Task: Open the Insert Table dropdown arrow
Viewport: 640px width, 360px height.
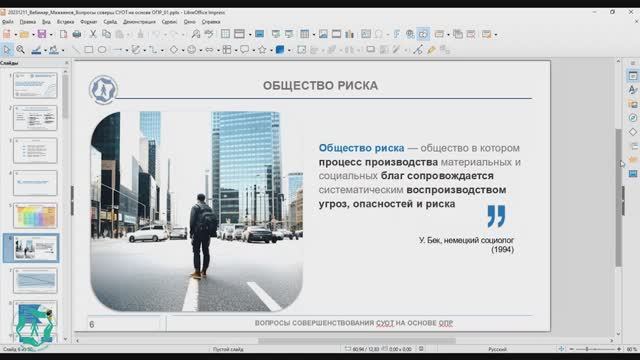Action: click(313, 35)
